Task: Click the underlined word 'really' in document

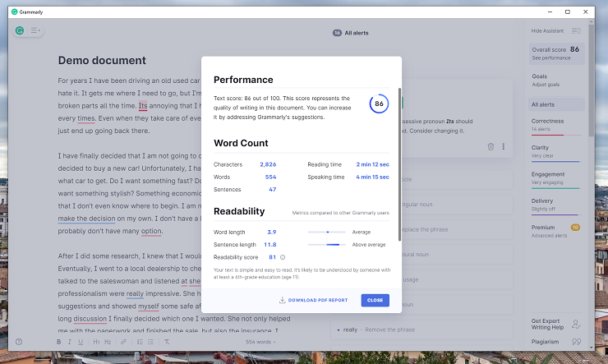Action: 135,294
